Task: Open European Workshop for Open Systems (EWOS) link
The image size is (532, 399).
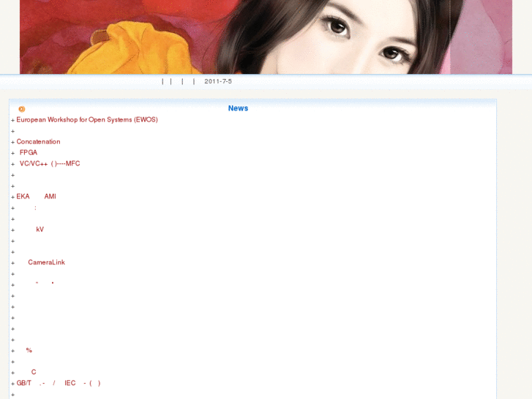Action: point(87,120)
